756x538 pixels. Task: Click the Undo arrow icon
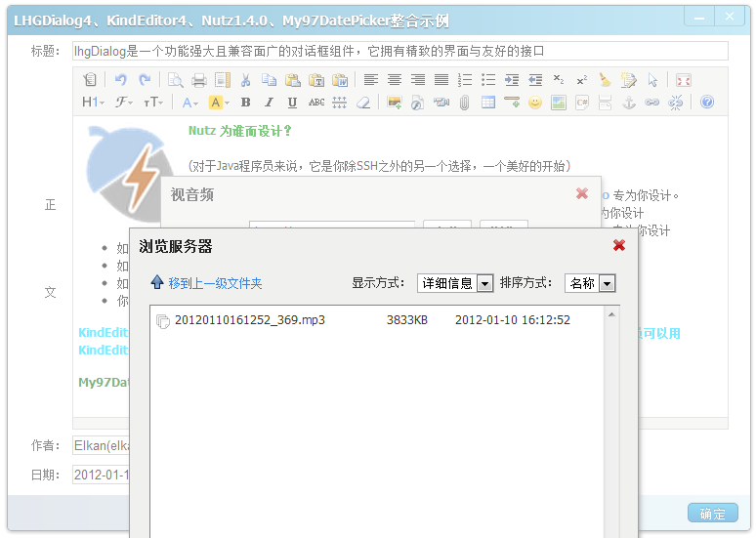coord(120,79)
